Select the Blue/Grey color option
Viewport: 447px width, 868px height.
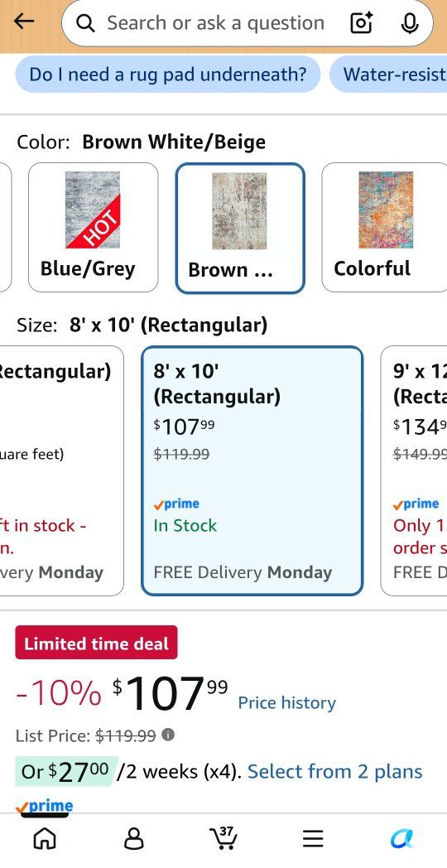(93, 227)
